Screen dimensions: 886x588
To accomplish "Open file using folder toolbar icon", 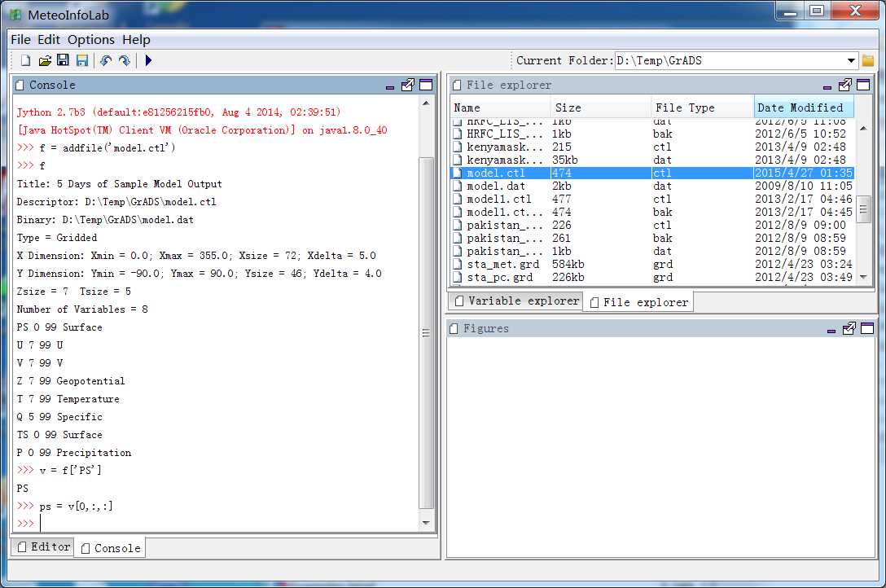I will tap(45, 60).
